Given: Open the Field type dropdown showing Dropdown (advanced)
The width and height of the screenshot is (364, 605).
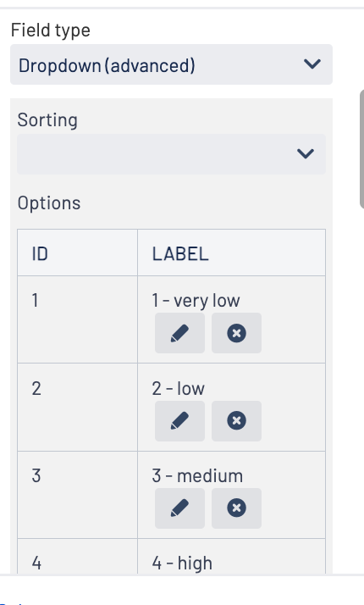Looking at the screenshot, I should point(171,64).
